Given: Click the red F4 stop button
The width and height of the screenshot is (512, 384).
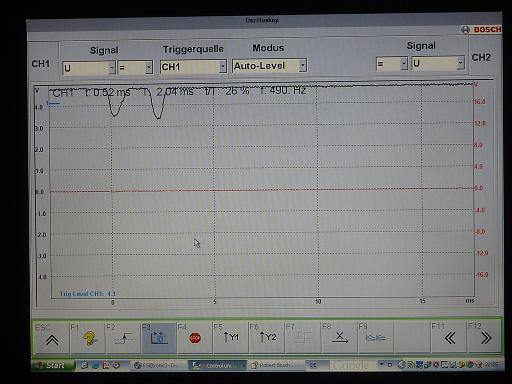Looking at the screenshot, I should [195, 338].
